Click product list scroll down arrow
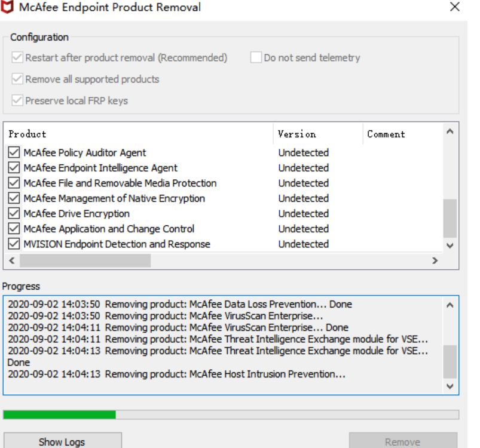The image size is (480, 448). coord(450,246)
